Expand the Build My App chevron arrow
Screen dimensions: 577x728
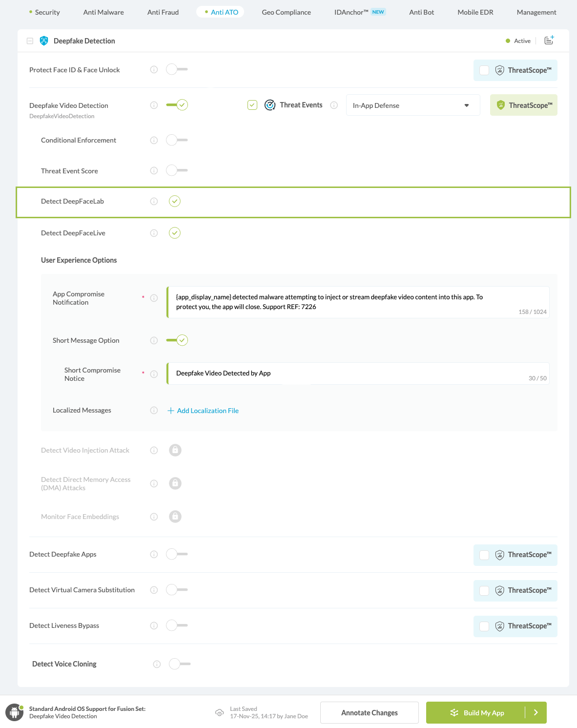(535, 712)
